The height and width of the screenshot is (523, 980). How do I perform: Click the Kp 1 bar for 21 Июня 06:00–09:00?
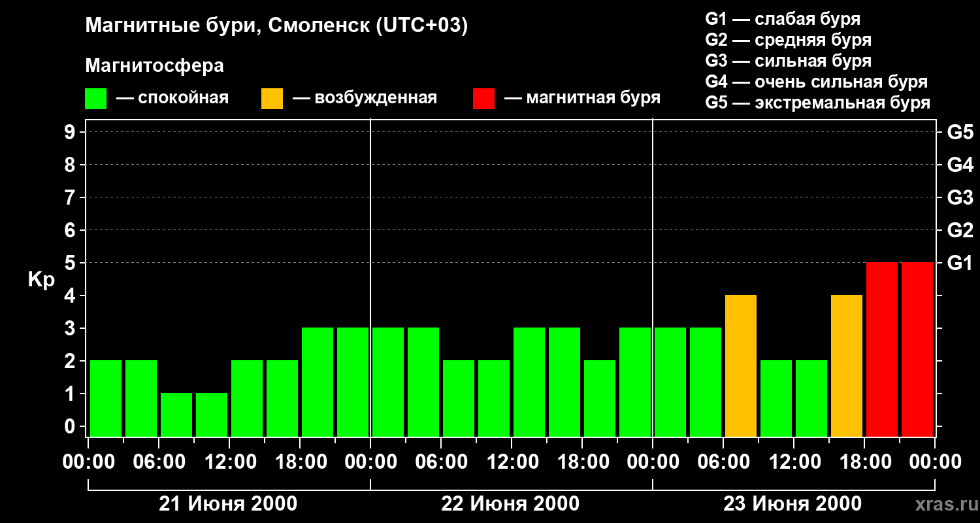[x=176, y=414]
